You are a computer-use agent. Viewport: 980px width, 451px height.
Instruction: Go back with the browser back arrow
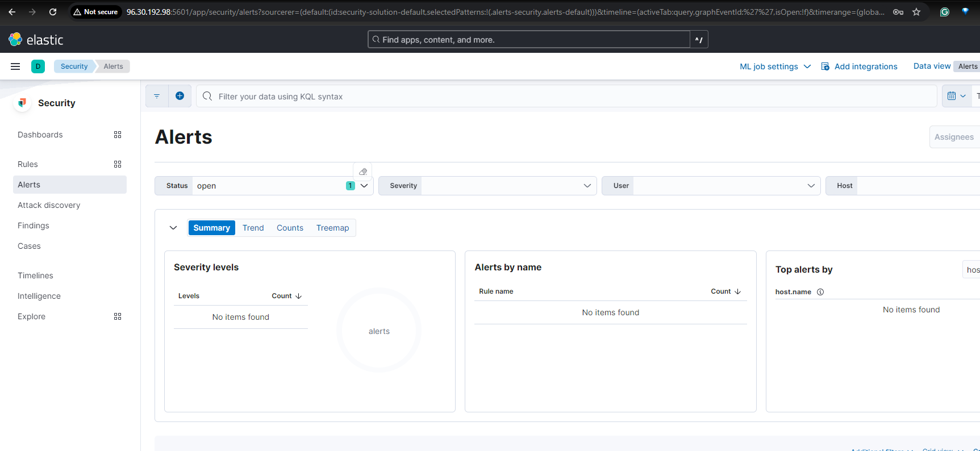[12, 12]
